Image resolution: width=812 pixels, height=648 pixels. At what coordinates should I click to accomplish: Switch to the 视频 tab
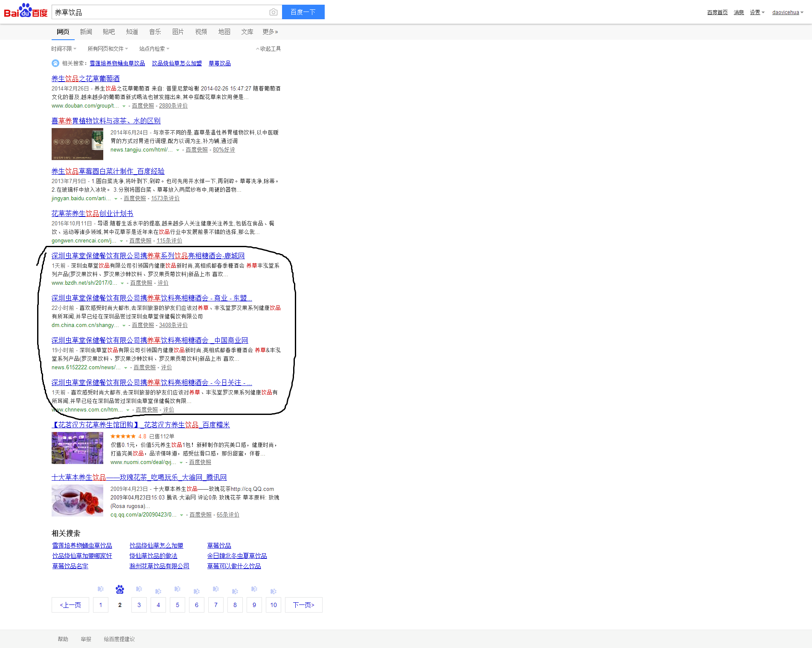pos(201,32)
